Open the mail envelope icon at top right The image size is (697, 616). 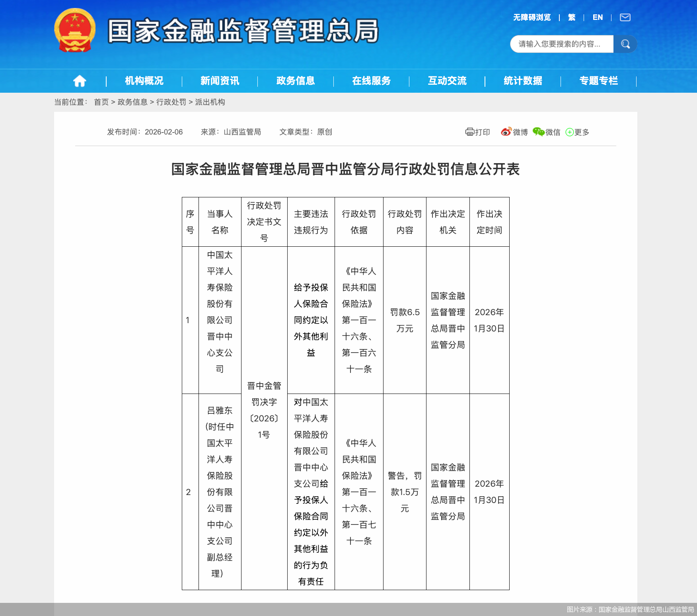point(625,17)
